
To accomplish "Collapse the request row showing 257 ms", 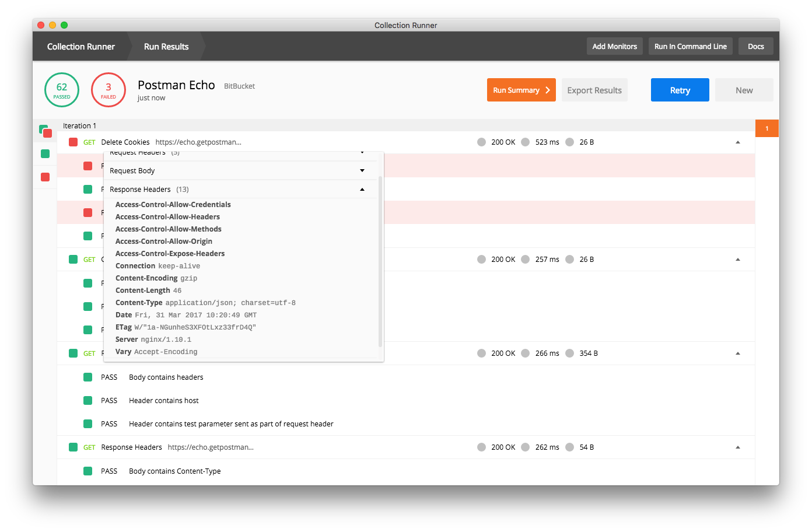I will 738,260.
